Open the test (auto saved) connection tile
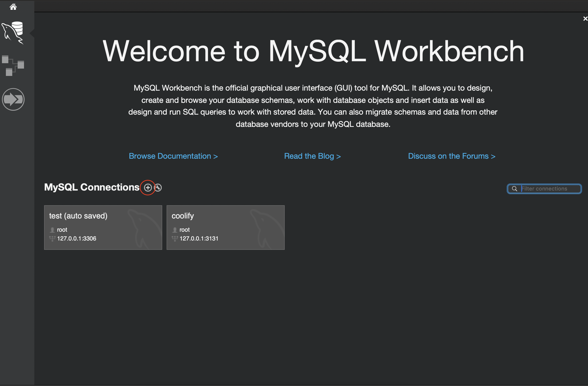This screenshot has width=588, height=386. point(103,227)
